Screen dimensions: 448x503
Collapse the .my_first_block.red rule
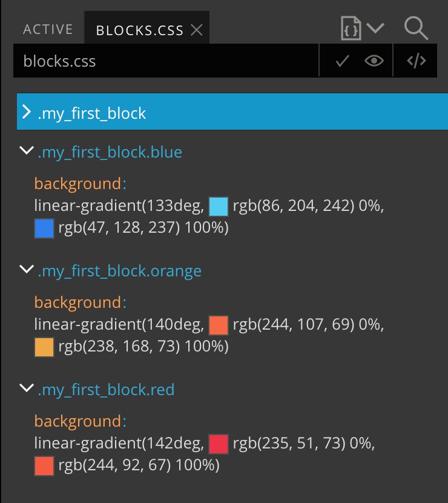point(27,387)
